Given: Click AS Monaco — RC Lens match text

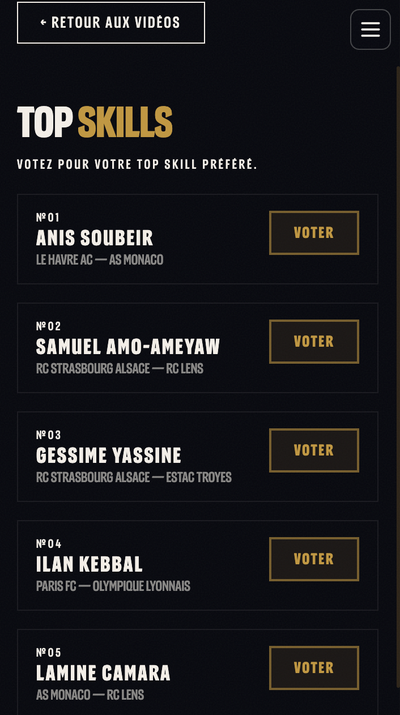Looking at the screenshot, I should tap(90, 694).
